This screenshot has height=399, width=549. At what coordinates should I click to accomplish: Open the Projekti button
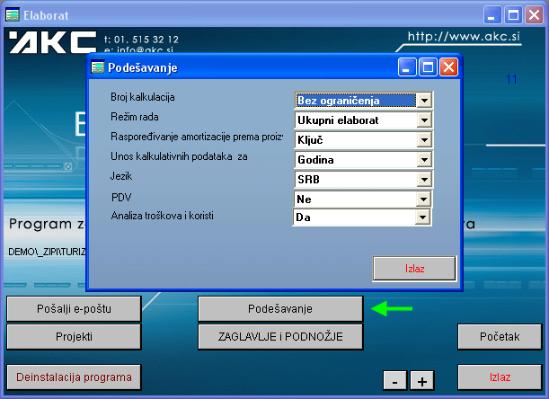tap(74, 337)
